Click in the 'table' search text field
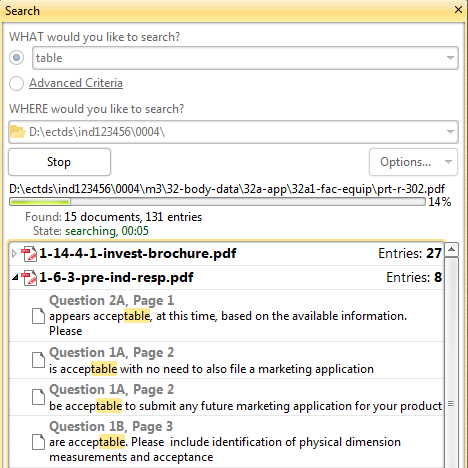 click(x=238, y=58)
